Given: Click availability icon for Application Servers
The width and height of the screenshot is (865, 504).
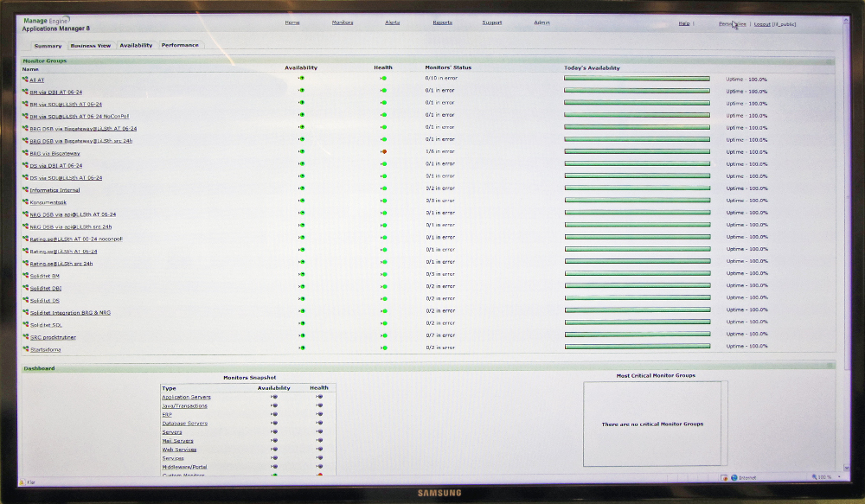Looking at the screenshot, I should click(x=274, y=397).
